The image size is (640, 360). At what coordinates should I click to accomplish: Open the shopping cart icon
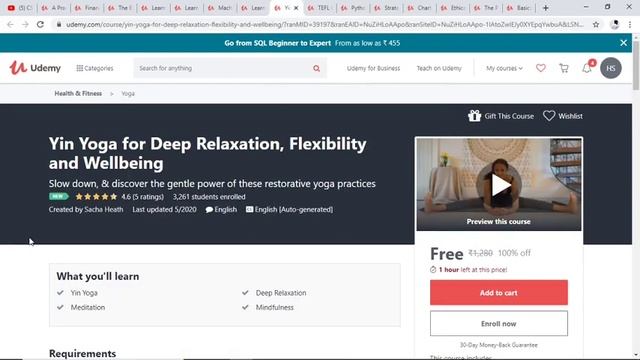564,68
